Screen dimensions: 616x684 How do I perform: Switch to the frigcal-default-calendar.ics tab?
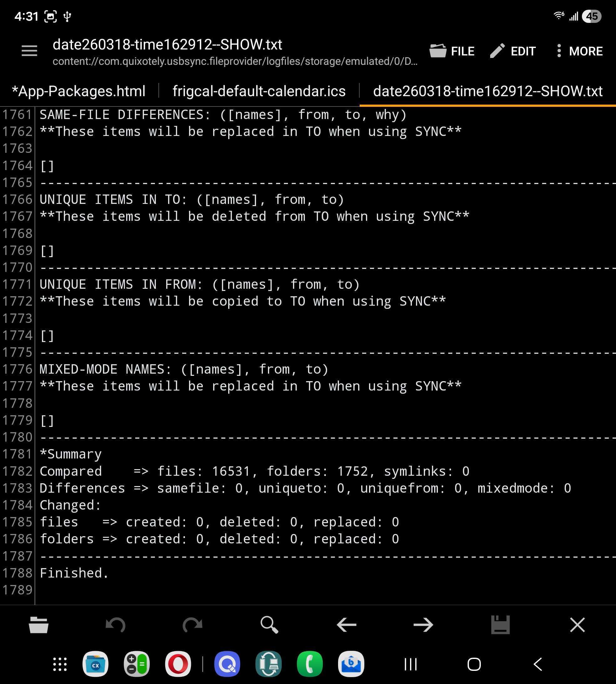pyautogui.click(x=259, y=91)
